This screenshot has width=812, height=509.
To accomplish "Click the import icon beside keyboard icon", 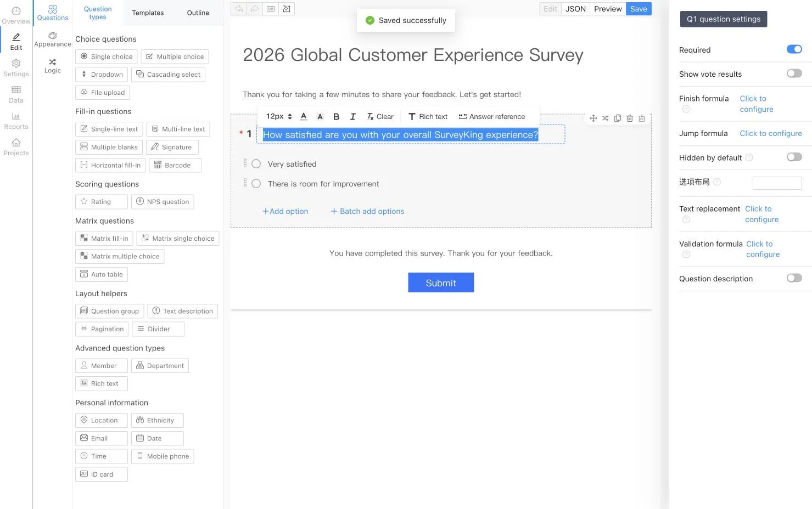I will coord(287,9).
